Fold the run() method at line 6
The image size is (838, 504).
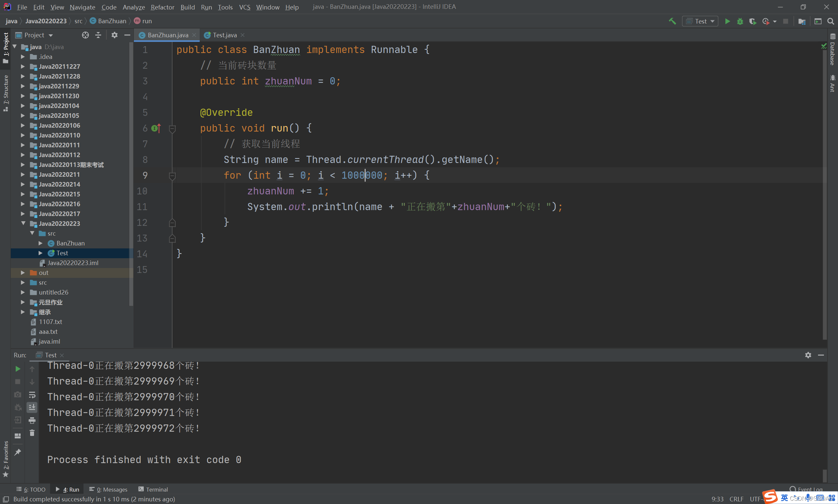(172, 129)
